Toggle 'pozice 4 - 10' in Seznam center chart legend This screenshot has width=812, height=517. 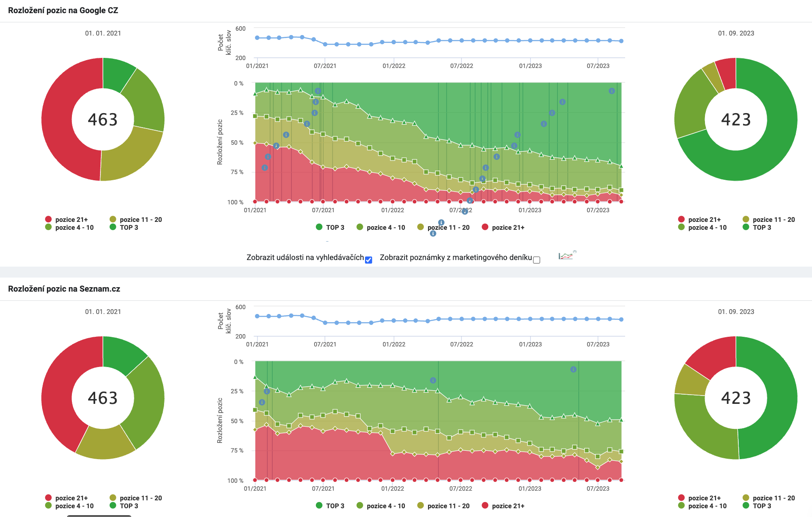tap(381, 506)
